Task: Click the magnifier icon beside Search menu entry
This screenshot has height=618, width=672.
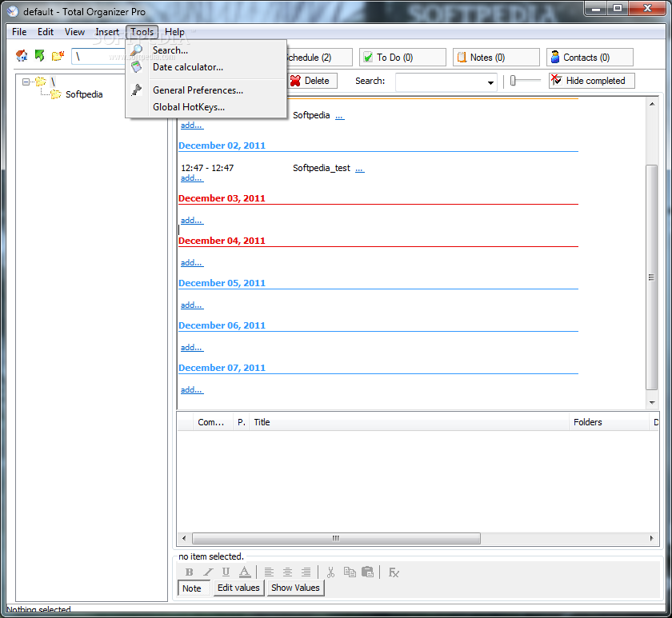Action: 137,50
